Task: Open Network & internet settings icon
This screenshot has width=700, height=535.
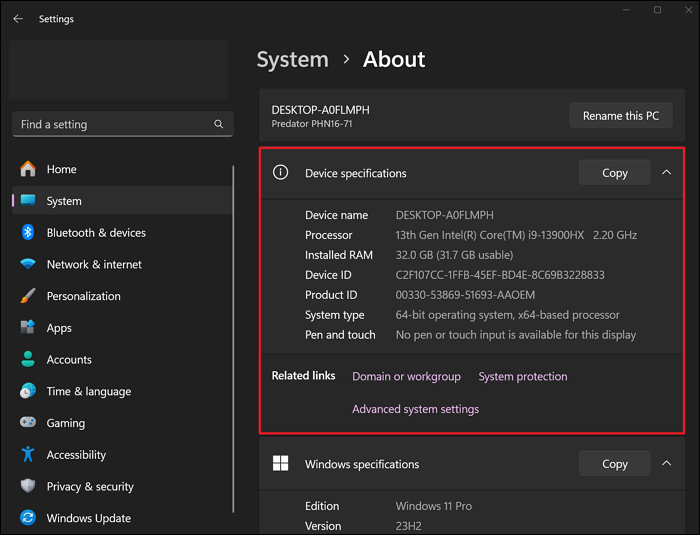Action: (x=28, y=265)
